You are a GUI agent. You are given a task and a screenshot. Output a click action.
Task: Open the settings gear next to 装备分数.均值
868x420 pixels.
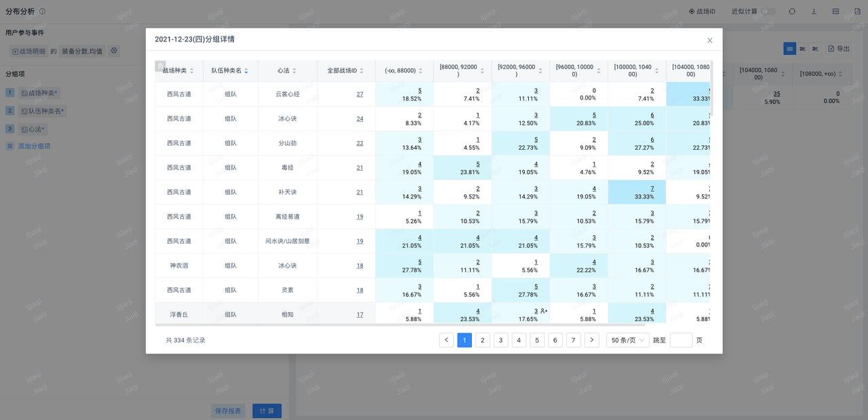114,51
